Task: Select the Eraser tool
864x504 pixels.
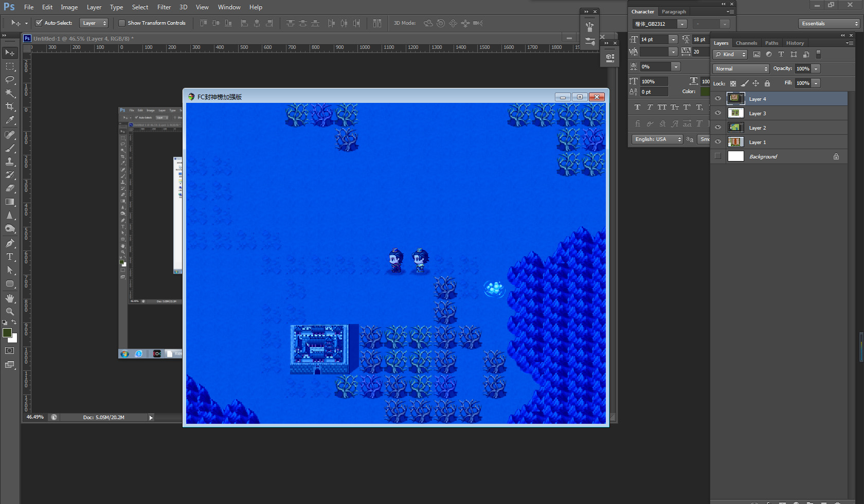Action: click(x=10, y=188)
